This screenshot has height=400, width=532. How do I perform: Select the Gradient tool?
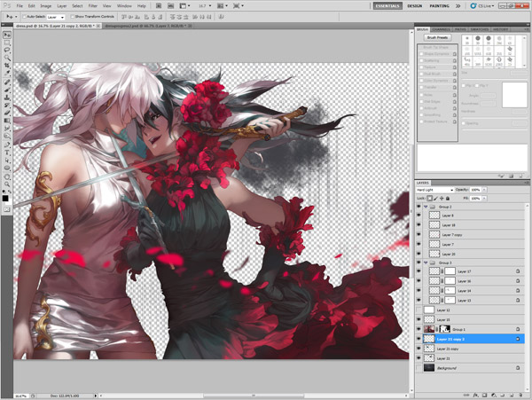[x=7, y=121]
